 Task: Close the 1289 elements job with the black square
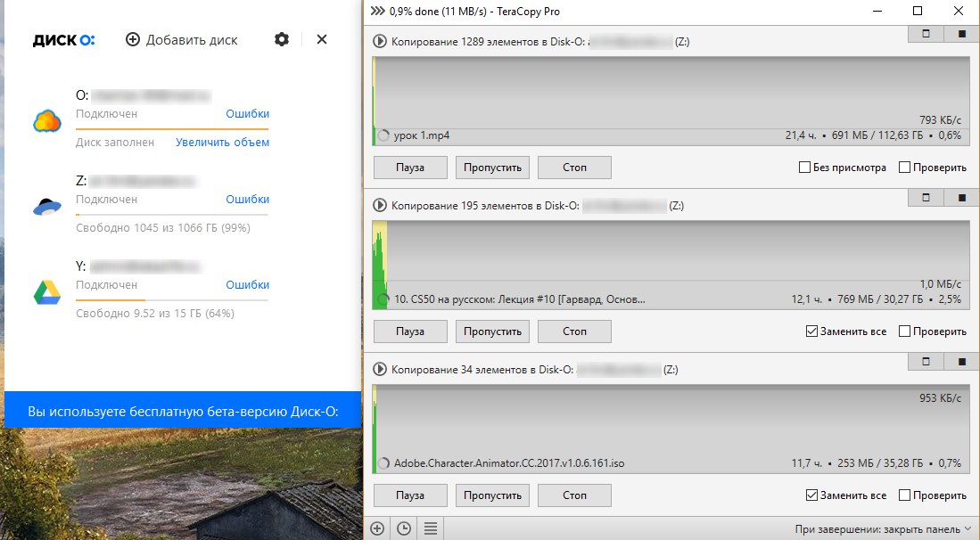[x=962, y=34]
